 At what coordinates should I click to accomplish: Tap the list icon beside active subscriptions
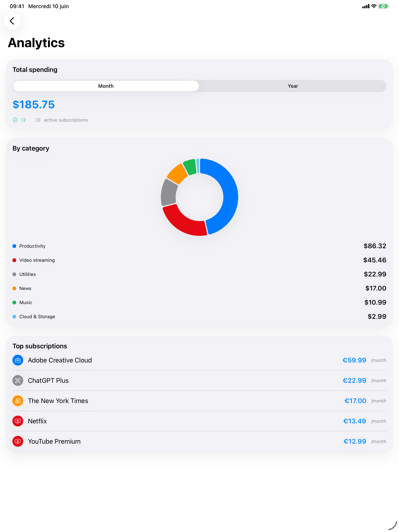(x=38, y=120)
